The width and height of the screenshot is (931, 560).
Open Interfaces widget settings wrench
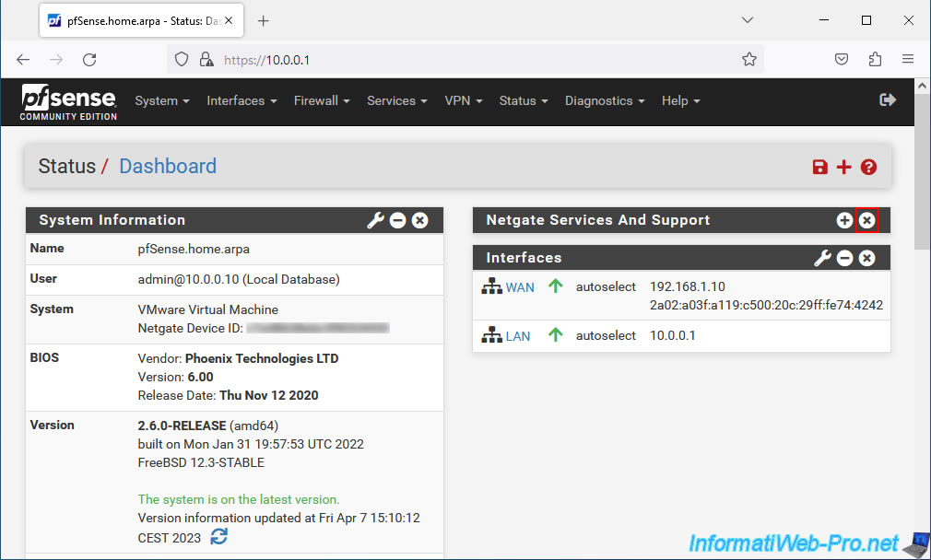(822, 258)
